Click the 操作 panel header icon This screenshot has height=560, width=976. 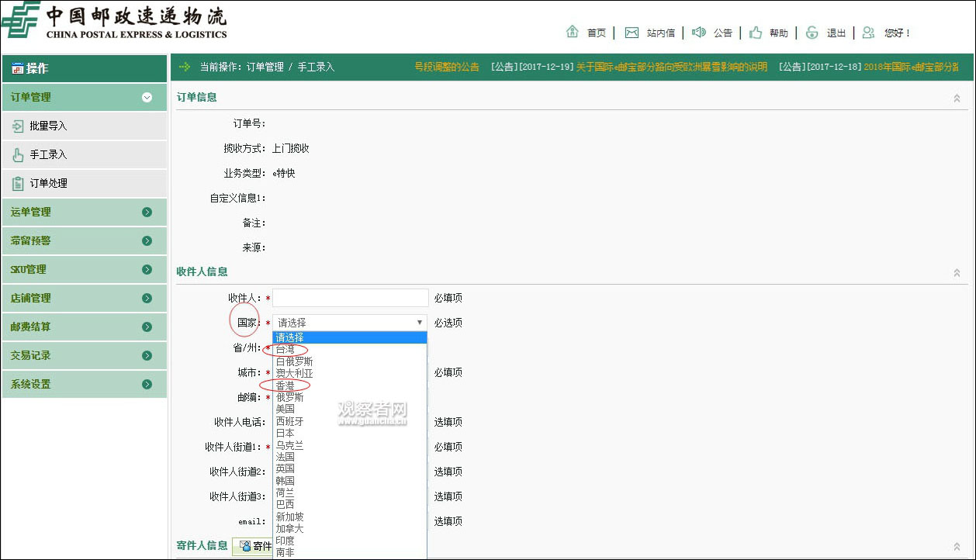coord(17,68)
